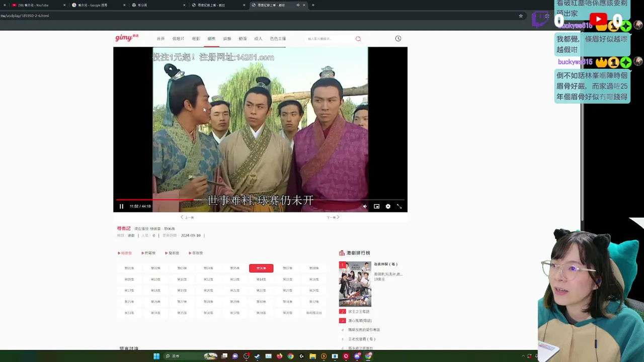
Task: Open Discord from the taskbar
Action: 357,356
